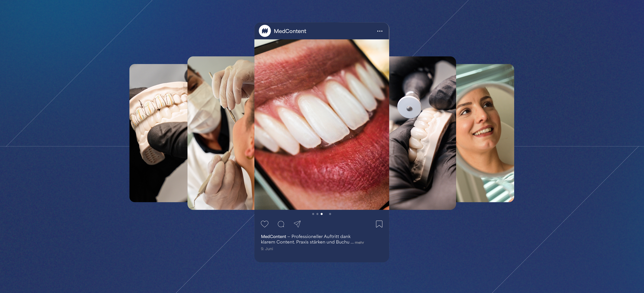Image resolution: width=644 pixels, height=293 pixels.
Task: Share the post with the paper plane icon
Action: click(297, 224)
